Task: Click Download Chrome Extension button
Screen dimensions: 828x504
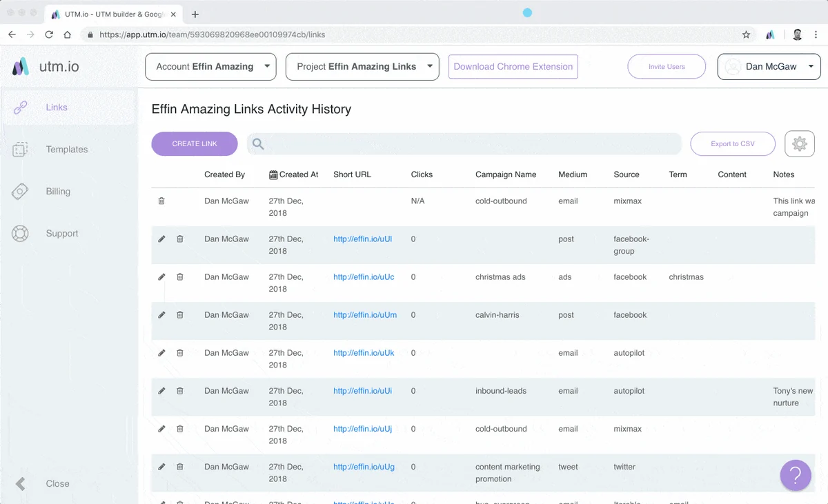Action: tap(513, 67)
